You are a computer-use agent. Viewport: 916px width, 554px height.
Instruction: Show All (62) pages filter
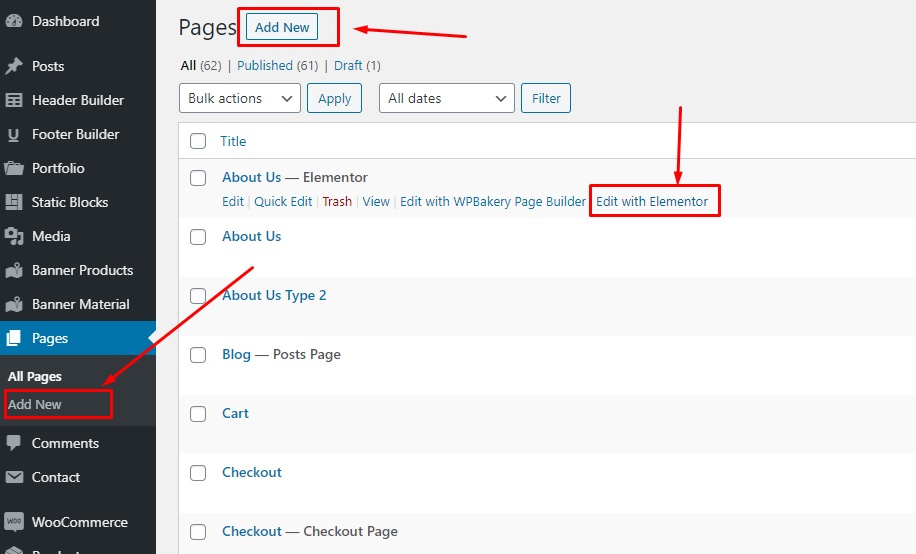point(200,65)
